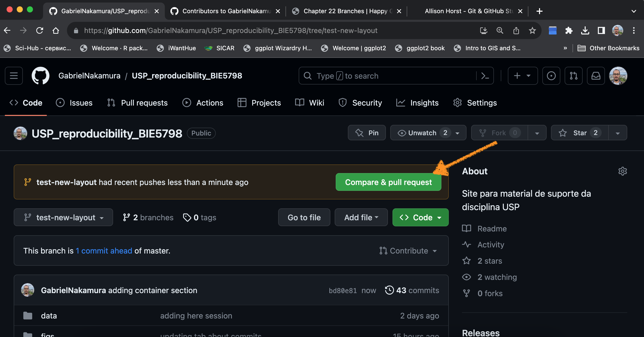Viewport: 644px width, 337px height.
Task: Open the user avatar menu in the GitHub header
Action: (618, 76)
